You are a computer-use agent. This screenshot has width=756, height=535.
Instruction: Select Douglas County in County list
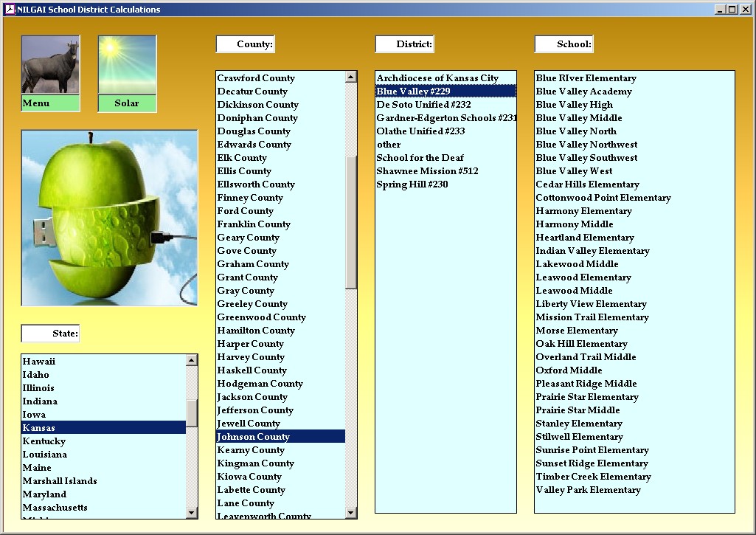(254, 131)
